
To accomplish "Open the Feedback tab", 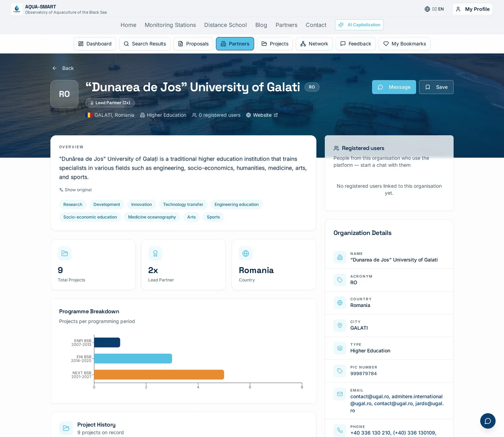I will tap(356, 44).
